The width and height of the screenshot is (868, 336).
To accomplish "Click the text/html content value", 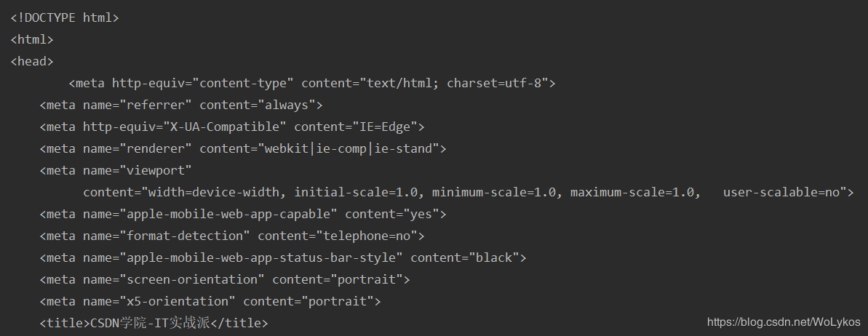I will 399,84.
